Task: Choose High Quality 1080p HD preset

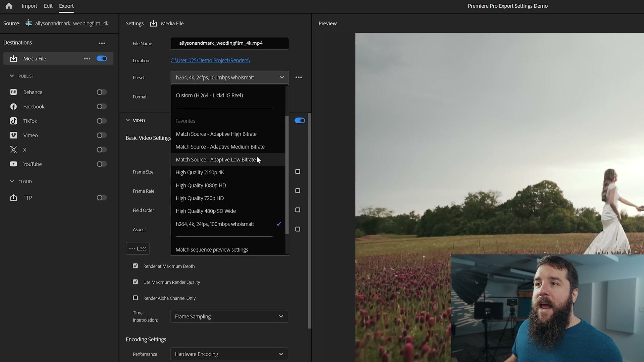Action: pyautogui.click(x=228, y=185)
